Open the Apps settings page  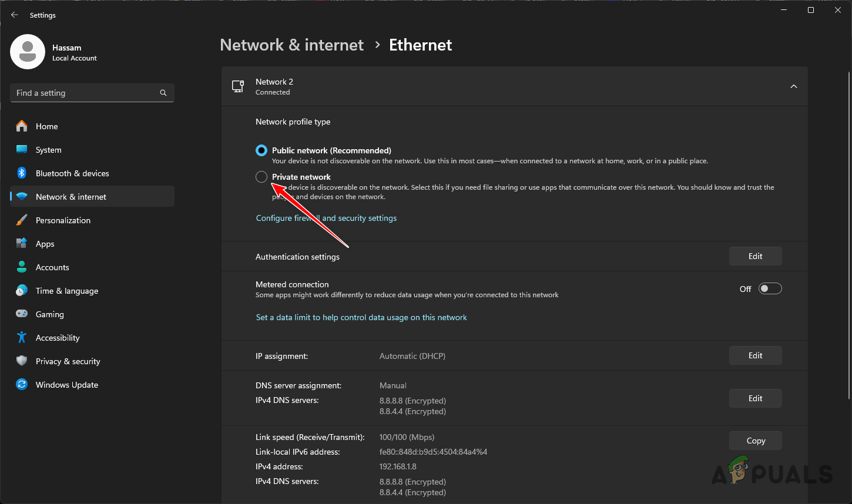44,243
